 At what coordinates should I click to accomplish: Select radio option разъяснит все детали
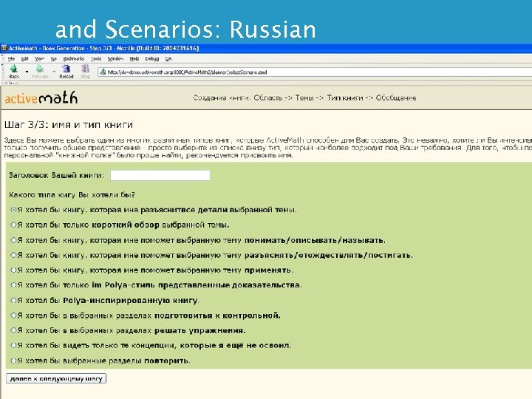[13, 210]
